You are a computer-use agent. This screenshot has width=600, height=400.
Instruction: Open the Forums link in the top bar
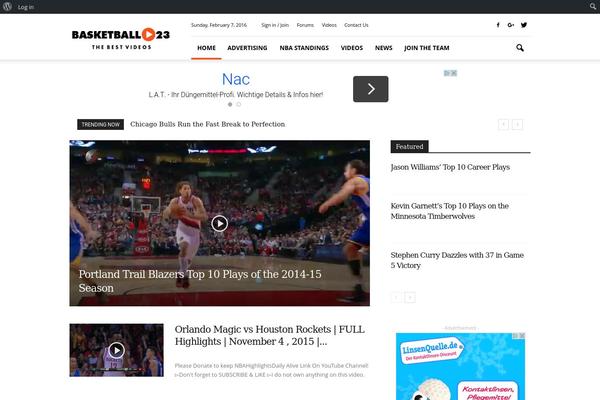click(x=305, y=25)
